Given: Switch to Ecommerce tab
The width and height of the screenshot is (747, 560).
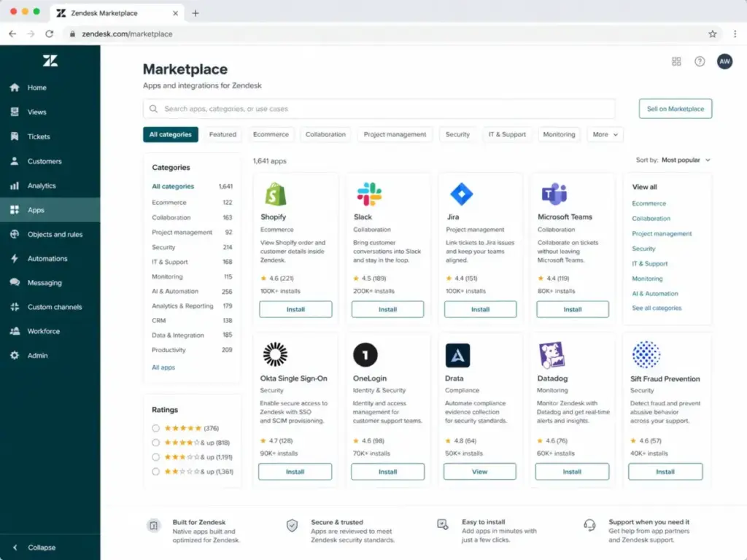Looking at the screenshot, I should click(271, 135).
